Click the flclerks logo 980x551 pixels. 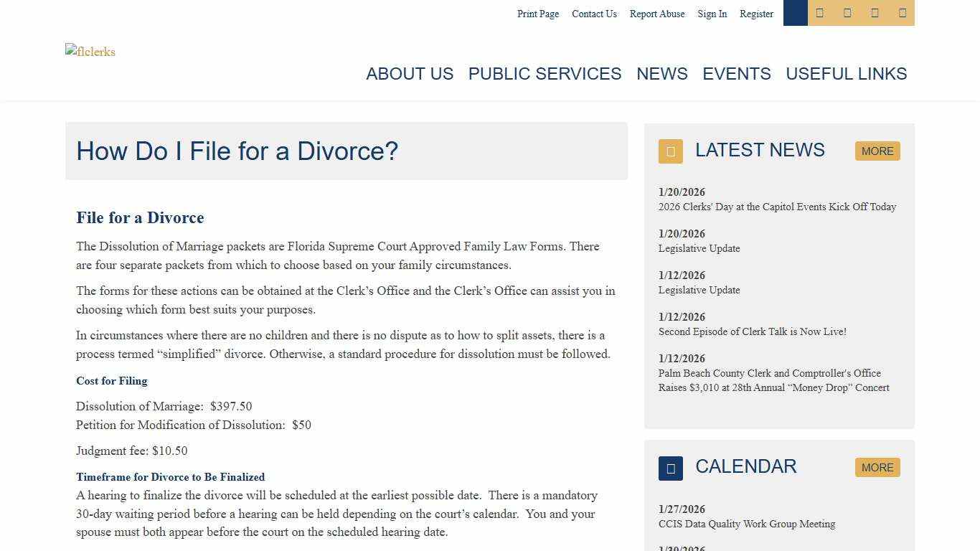90,51
